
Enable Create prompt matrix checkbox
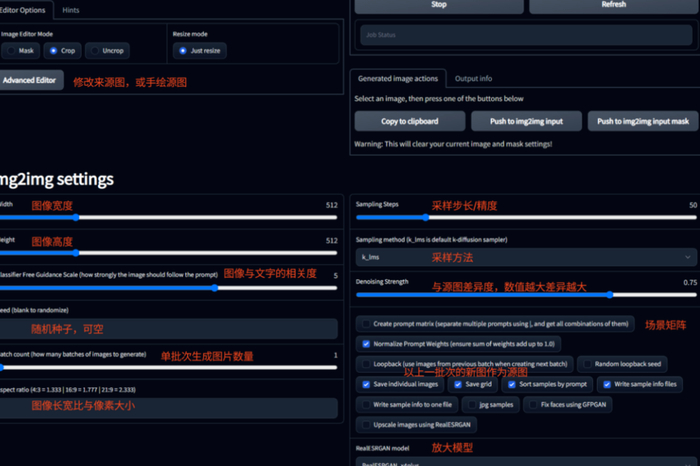click(x=366, y=324)
